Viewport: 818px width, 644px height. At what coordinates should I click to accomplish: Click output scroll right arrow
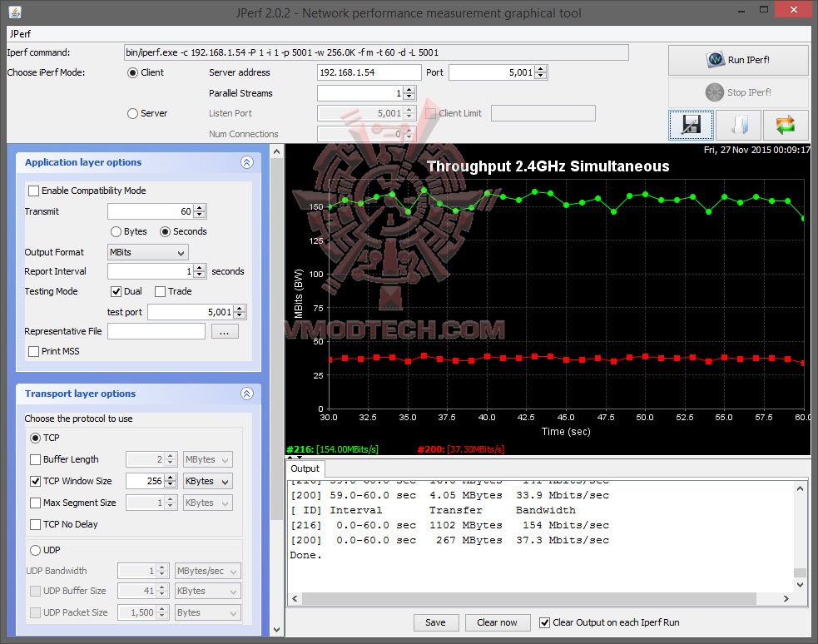pyautogui.click(x=786, y=598)
